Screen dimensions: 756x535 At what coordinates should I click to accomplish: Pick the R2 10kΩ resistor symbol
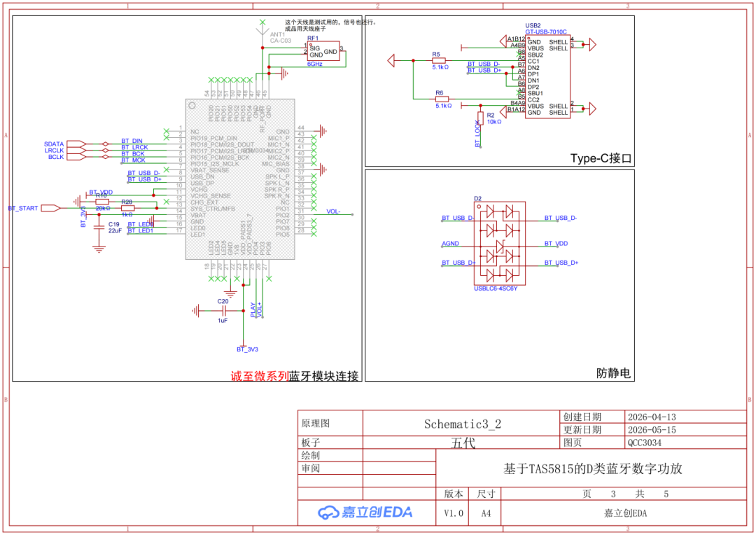point(480,118)
